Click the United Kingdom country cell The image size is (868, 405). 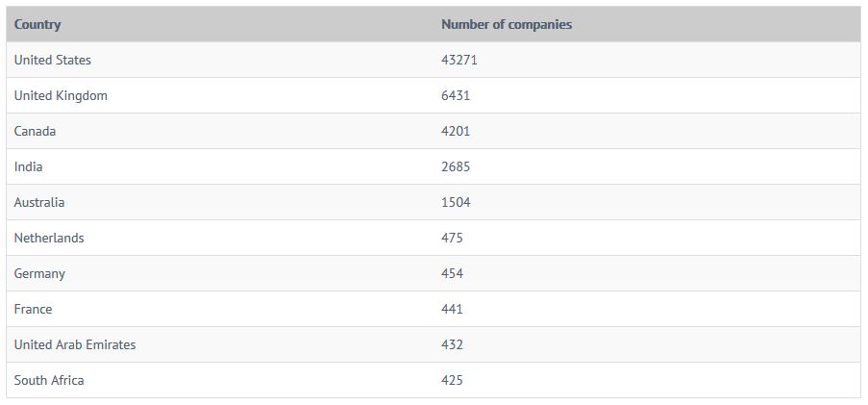click(x=61, y=95)
